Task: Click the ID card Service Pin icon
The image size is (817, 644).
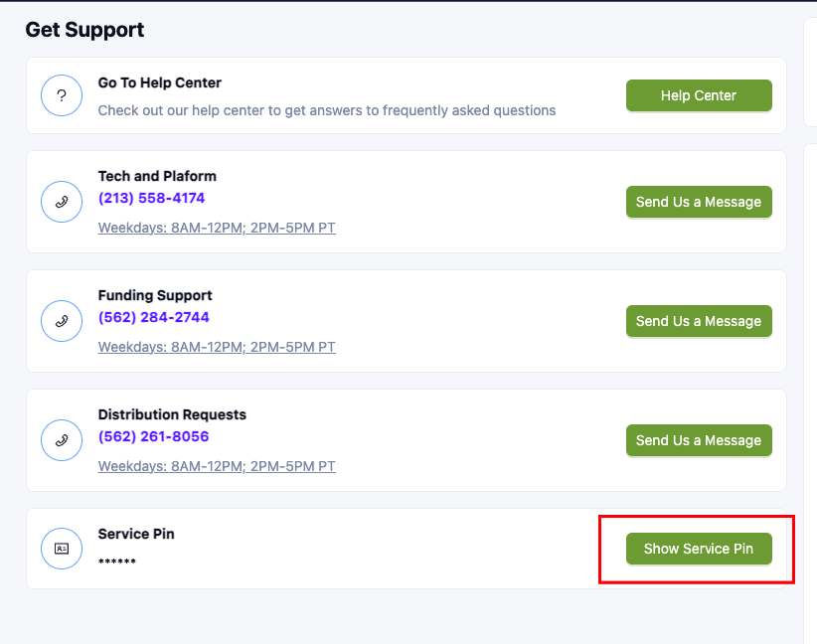Action: point(62,549)
